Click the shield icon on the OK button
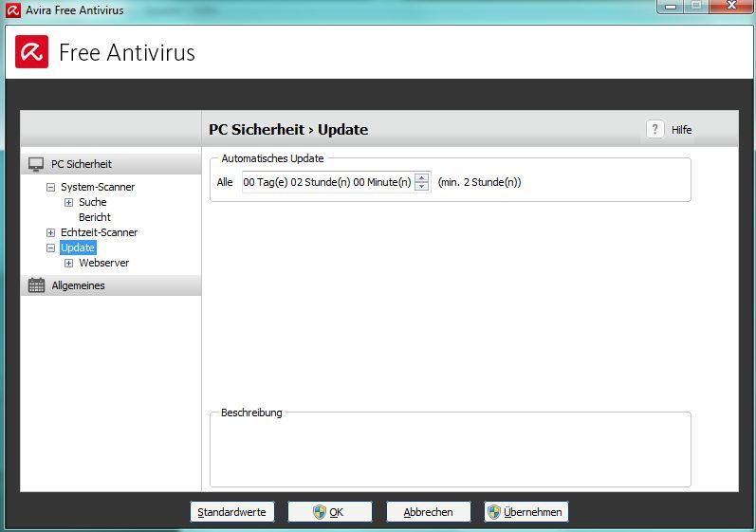 pyautogui.click(x=319, y=512)
